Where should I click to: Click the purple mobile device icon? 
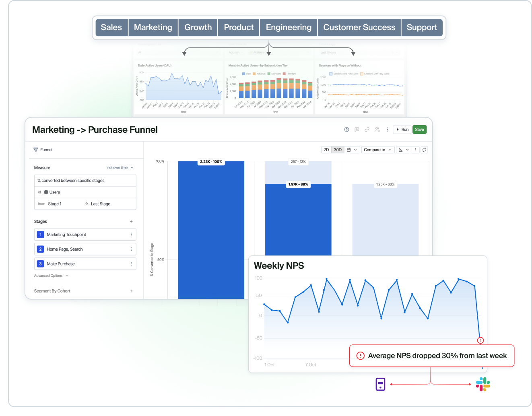(380, 384)
